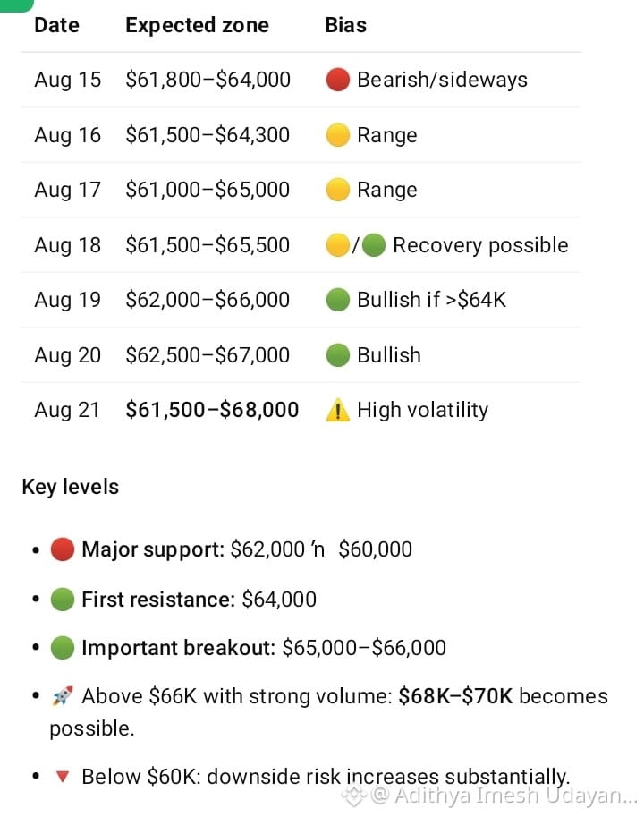Click the green circle in Aug 20 Bullish row

pyautogui.click(x=337, y=355)
